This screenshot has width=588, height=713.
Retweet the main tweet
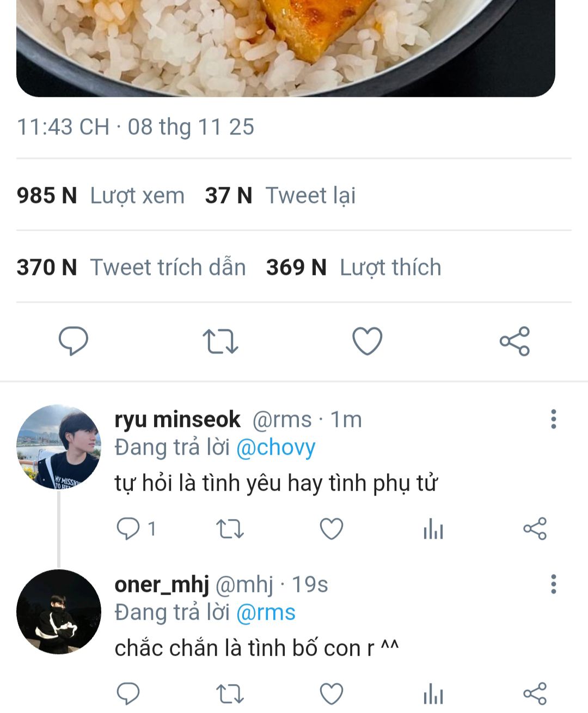220,342
